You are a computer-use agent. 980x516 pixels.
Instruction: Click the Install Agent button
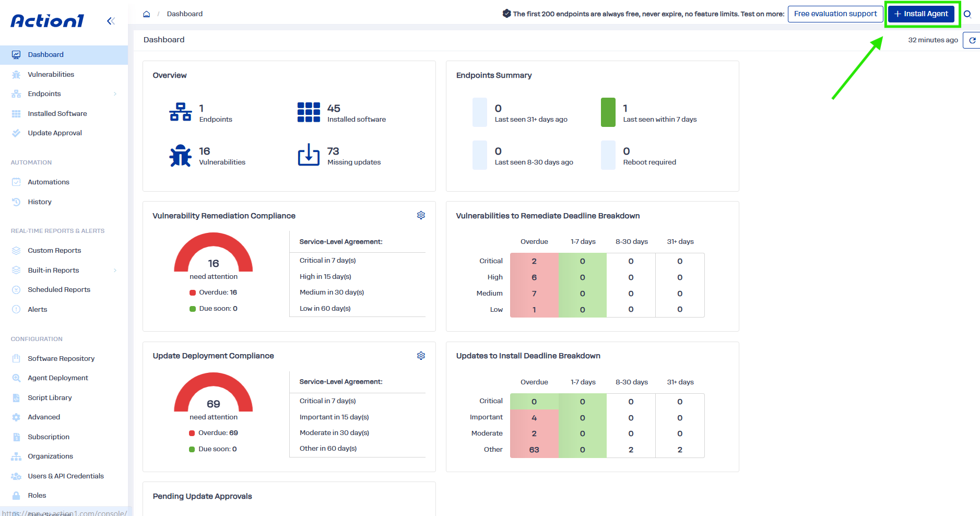point(921,14)
